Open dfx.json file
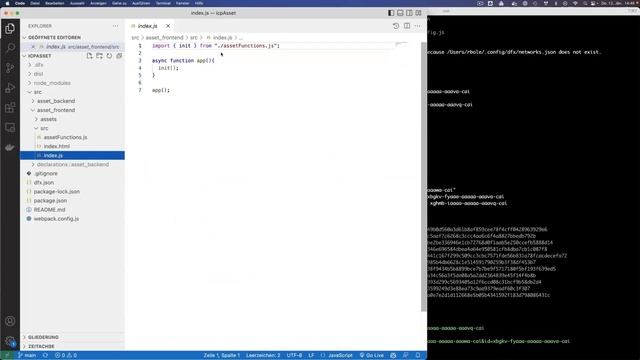Image resolution: width=640 pixels, height=360 pixels. (72, 182)
